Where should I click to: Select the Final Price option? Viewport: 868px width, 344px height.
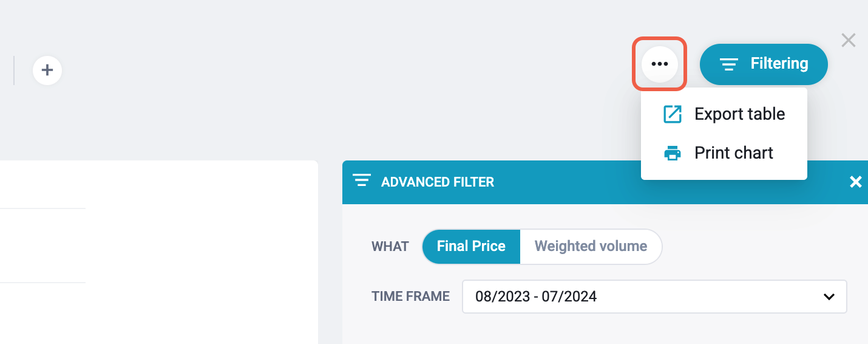click(471, 246)
